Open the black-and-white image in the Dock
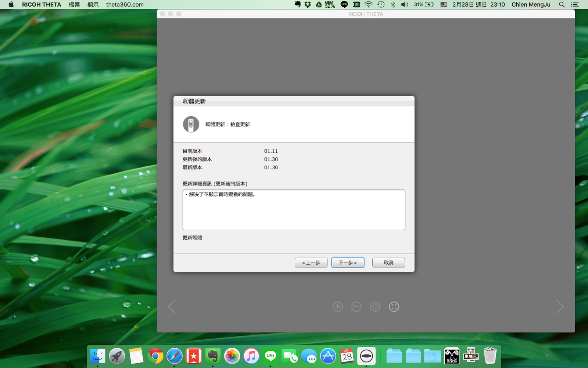Screen dimensions: 588x368 click(452, 356)
